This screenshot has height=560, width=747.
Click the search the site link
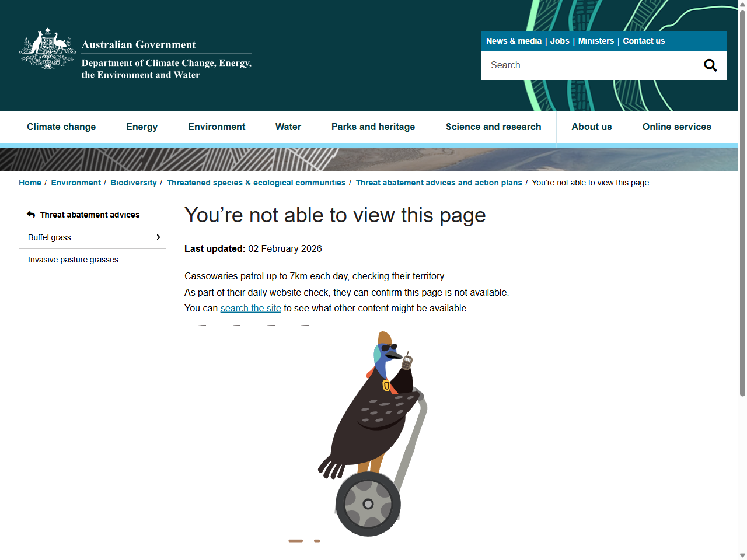pos(251,308)
